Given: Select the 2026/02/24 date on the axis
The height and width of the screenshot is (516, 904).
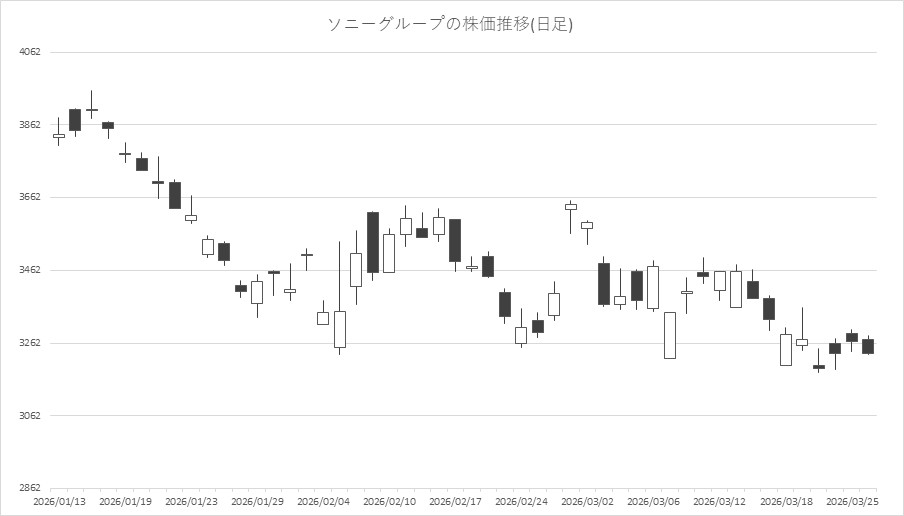Looking at the screenshot, I should click(522, 501).
